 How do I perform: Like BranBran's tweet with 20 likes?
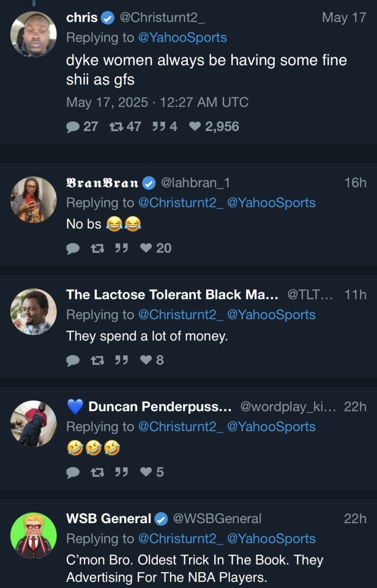pyautogui.click(x=146, y=248)
